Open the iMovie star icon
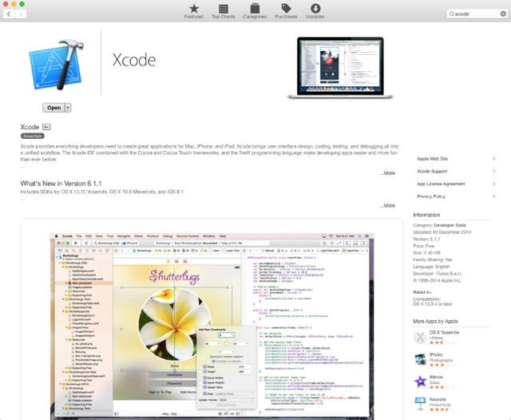Image resolution: width=511 pixels, height=420 pixels. [420, 382]
